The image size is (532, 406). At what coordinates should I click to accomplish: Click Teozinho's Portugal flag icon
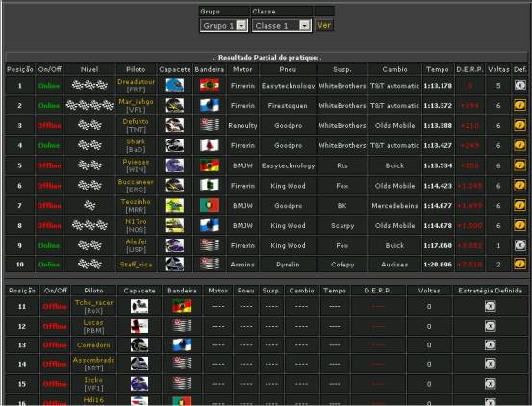click(210, 205)
